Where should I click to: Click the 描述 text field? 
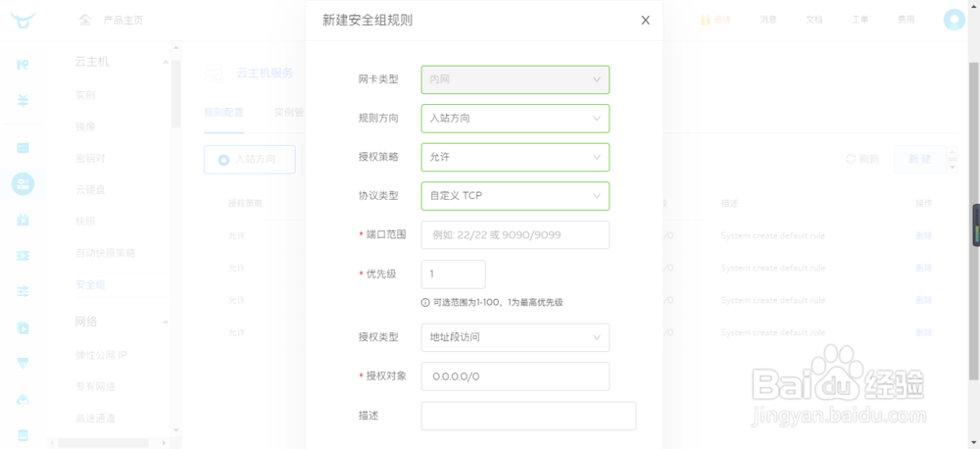click(x=528, y=416)
